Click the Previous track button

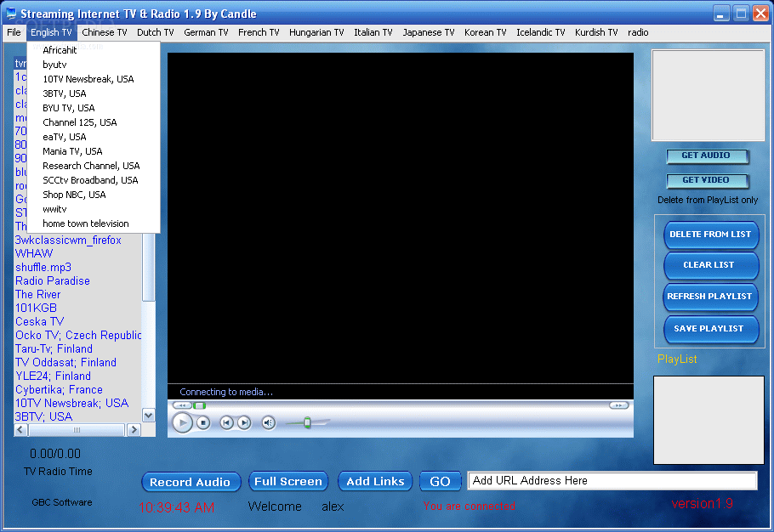coord(226,422)
